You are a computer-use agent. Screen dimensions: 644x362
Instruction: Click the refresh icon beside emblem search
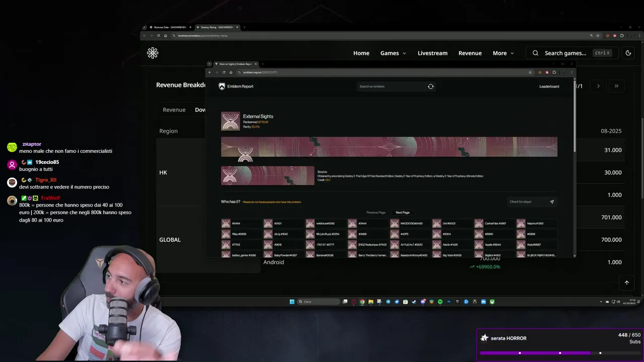click(431, 86)
